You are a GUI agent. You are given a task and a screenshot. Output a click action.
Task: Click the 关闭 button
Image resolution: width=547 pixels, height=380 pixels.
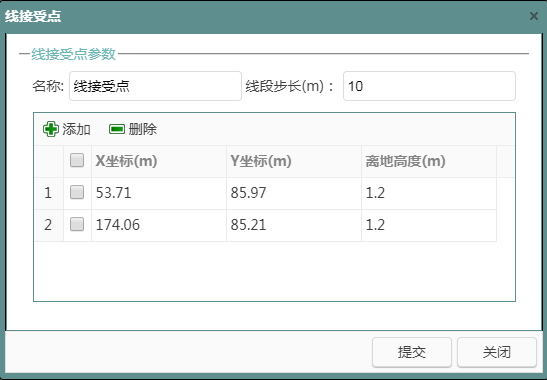[x=497, y=352]
